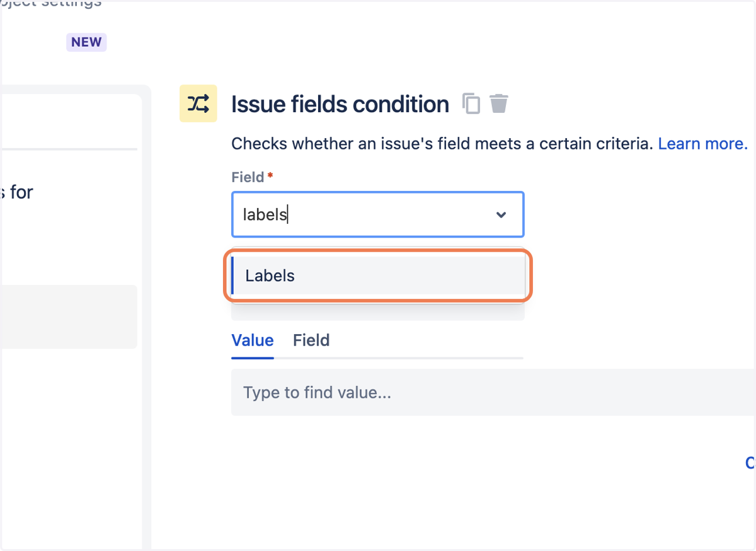Switch to the Value tab

tap(253, 340)
